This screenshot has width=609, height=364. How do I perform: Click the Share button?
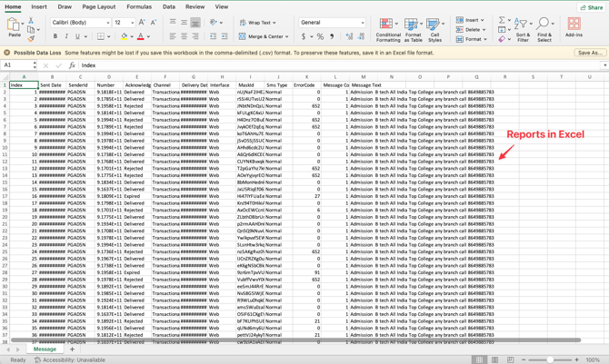[x=591, y=7]
